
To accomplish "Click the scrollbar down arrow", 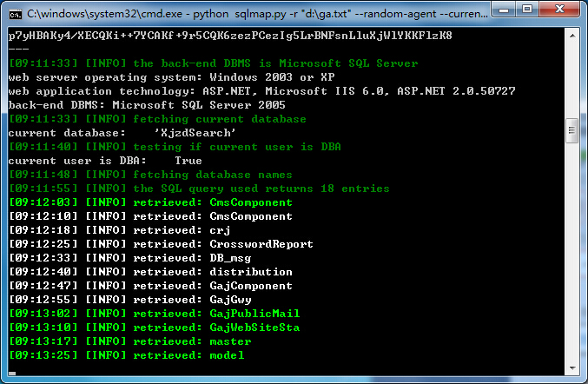I will click(x=572, y=367).
